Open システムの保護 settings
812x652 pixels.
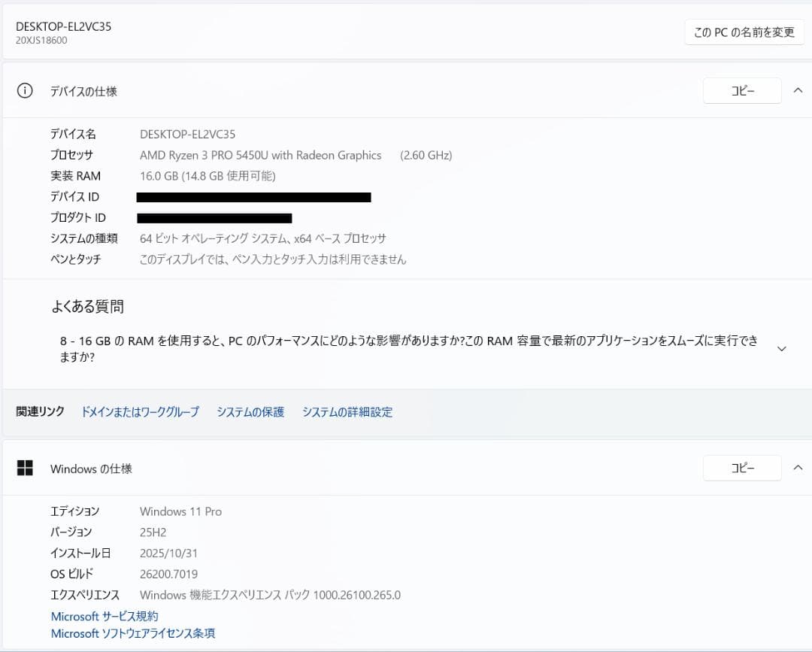tap(250, 411)
